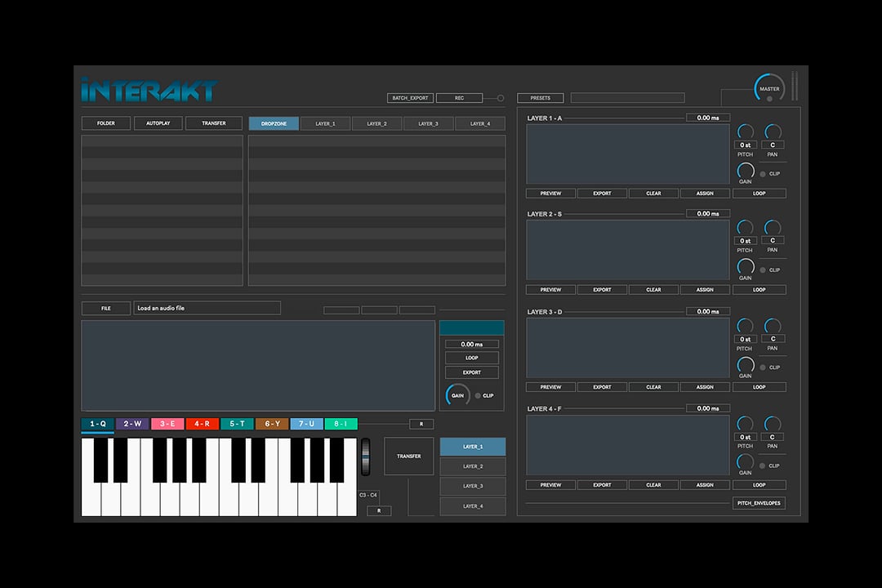Click TRANSFER in the top toolbar

[214, 123]
